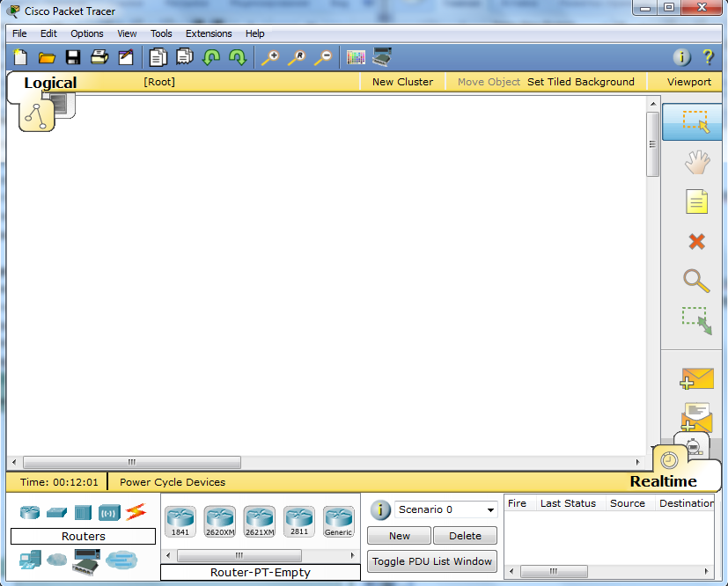
Task: Zoom out with the minus magnifier
Action: (x=323, y=57)
